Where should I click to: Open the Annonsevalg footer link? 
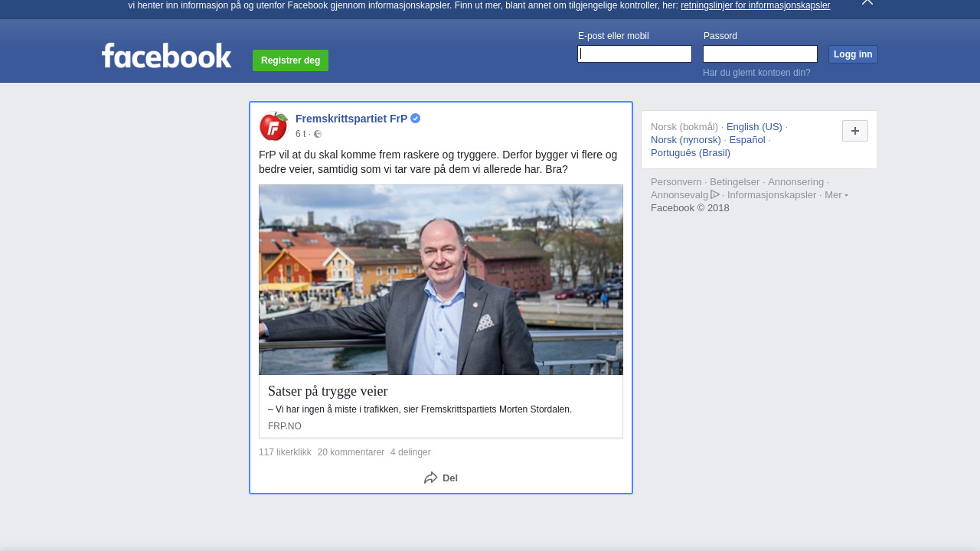click(x=680, y=195)
